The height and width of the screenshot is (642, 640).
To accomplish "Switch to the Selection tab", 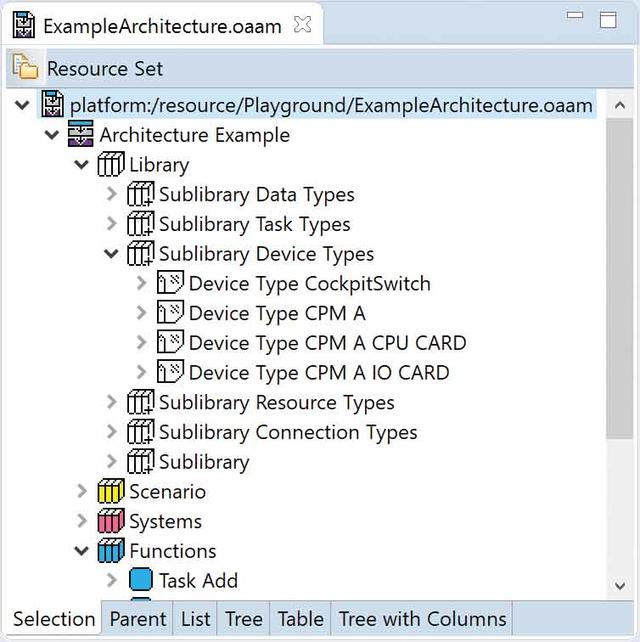I will 54,618.
